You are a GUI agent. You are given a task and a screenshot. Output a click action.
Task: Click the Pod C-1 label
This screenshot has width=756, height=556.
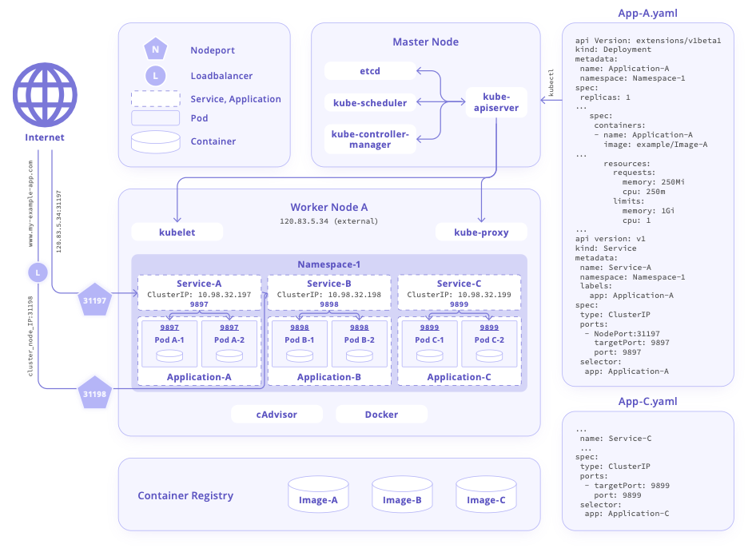(x=430, y=340)
